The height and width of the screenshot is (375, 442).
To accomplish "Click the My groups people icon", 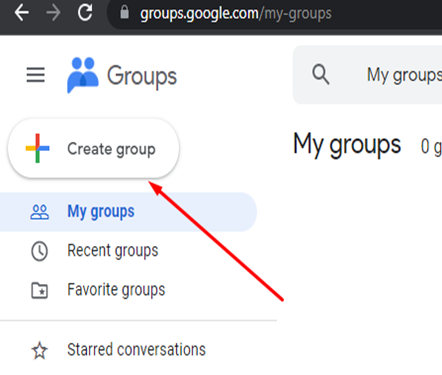I will coord(40,212).
